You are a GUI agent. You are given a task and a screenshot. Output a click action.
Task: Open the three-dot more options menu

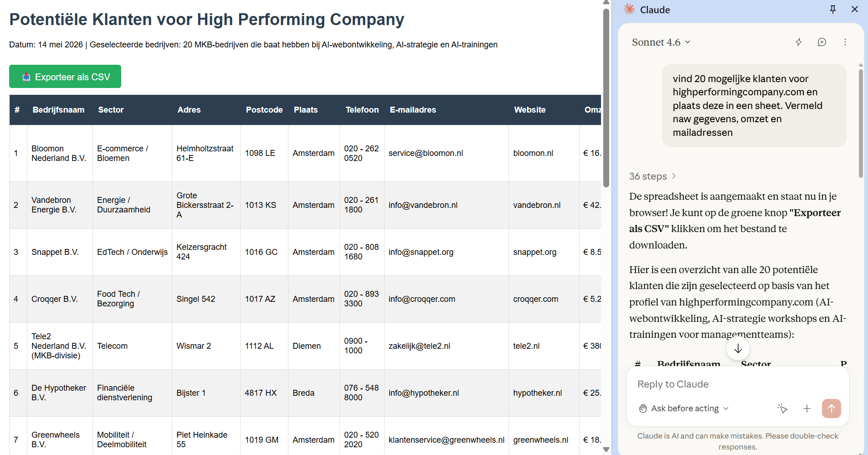point(845,42)
